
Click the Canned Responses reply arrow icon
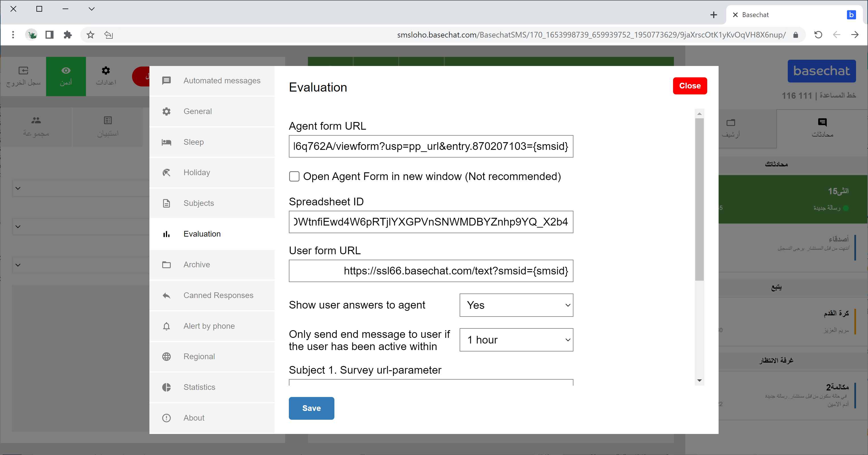pos(166,296)
